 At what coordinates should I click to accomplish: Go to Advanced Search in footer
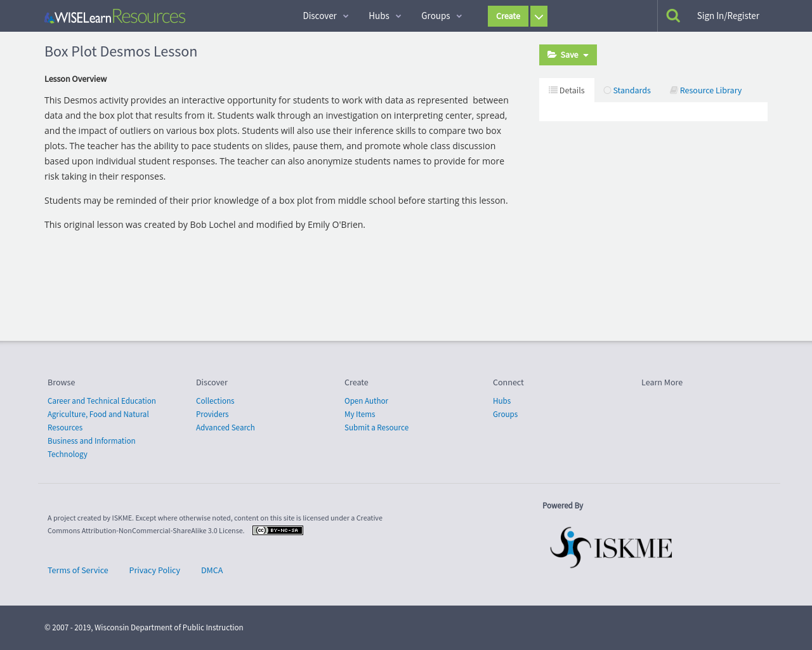225,428
